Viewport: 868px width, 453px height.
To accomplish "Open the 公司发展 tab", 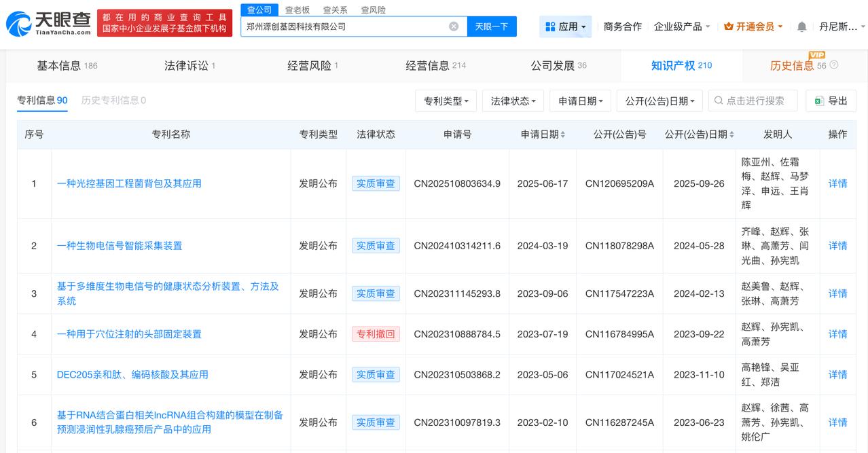I will pyautogui.click(x=558, y=65).
